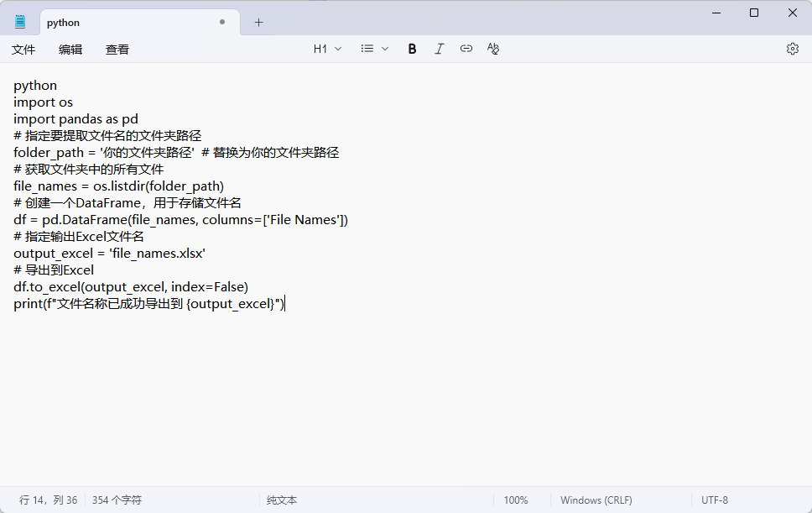Screen dimensions: 812x513
Task: Click the line 'import os'
Action: point(43,102)
